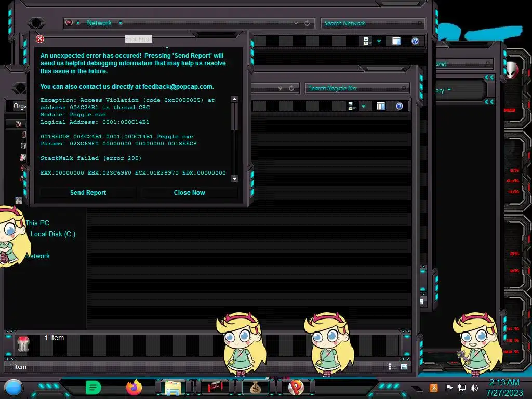The width and height of the screenshot is (532, 399).
Task: Click the Network breadcrumb in address bar
Action: [x=99, y=23]
